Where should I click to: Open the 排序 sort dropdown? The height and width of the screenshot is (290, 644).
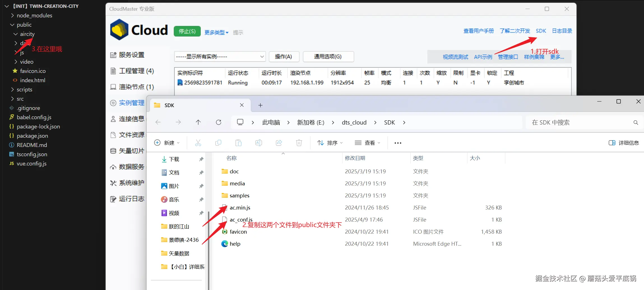tap(330, 143)
